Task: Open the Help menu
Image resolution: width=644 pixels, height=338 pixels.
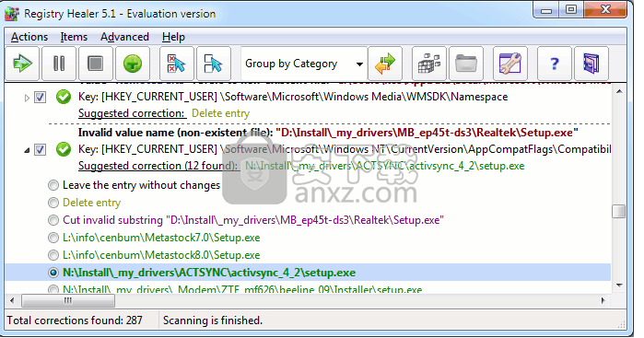Action: (x=173, y=37)
